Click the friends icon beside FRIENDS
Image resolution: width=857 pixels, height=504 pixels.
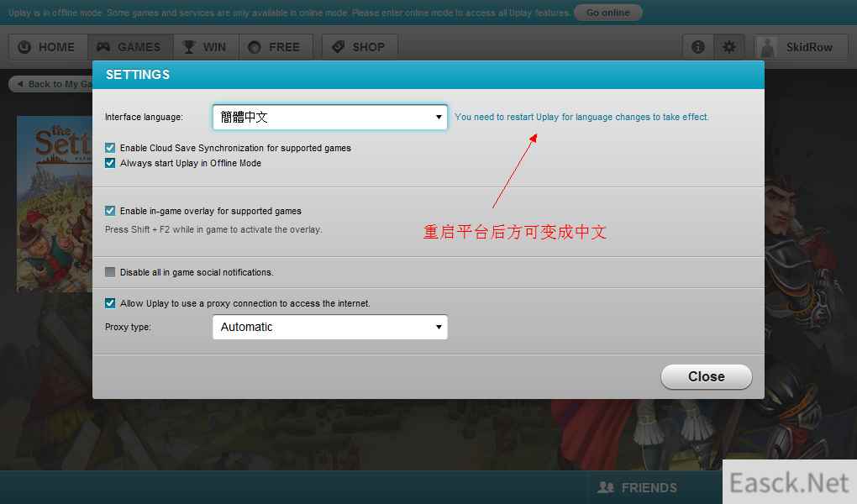coord(606,487)
